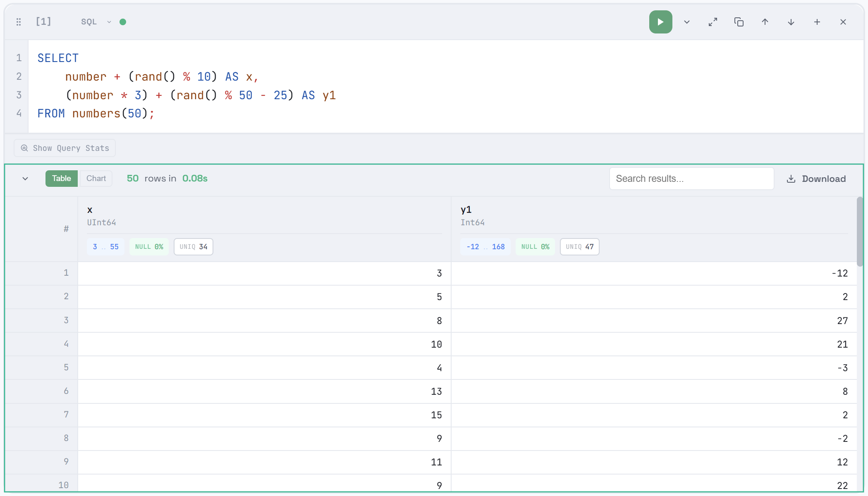868x496 pixels.
Task: Collapse the results panel chevron
Action: (x=25, y=179)
